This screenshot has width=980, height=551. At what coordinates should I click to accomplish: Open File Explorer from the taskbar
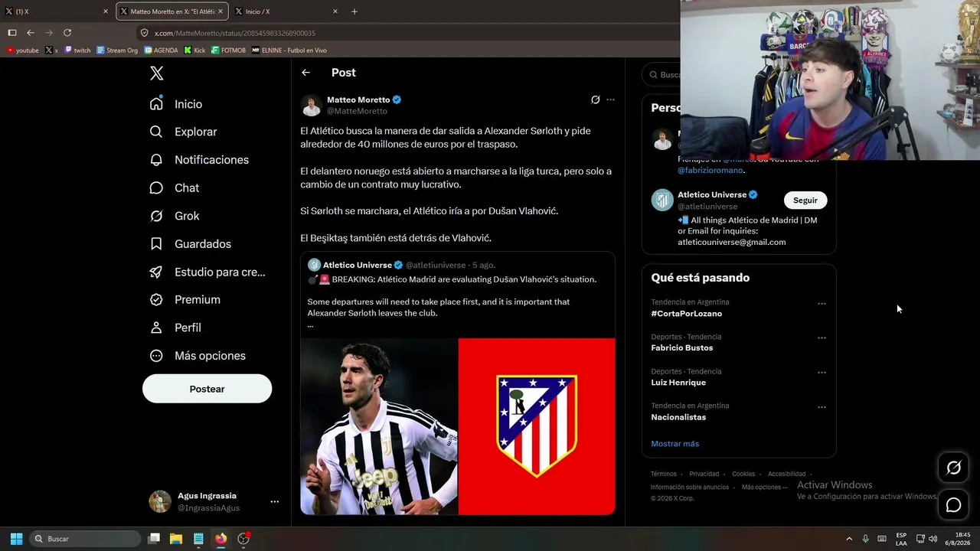pyautogui.click(x=176, y=539)
